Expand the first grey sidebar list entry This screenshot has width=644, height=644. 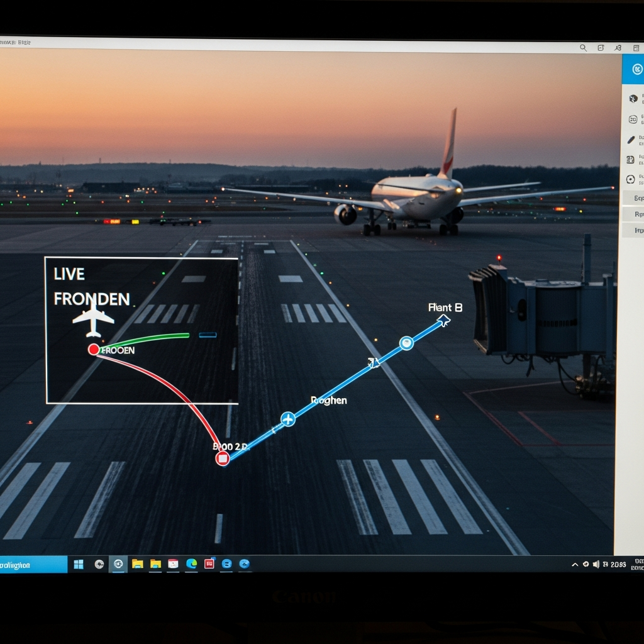[636, 197]
